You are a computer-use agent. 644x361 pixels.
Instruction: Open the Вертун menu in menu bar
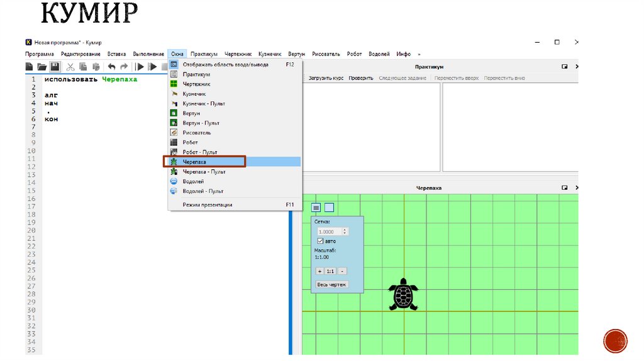tap(297, 54)
